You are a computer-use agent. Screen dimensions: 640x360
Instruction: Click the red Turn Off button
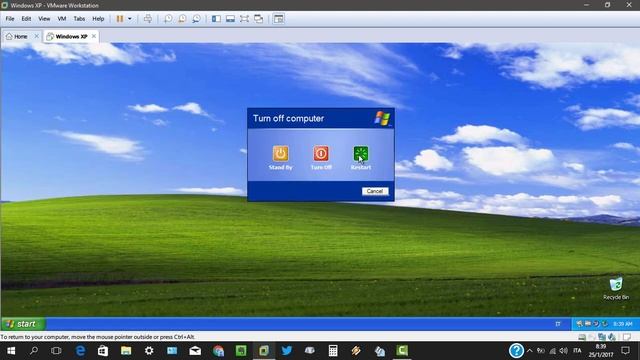[x=321, y=154]
